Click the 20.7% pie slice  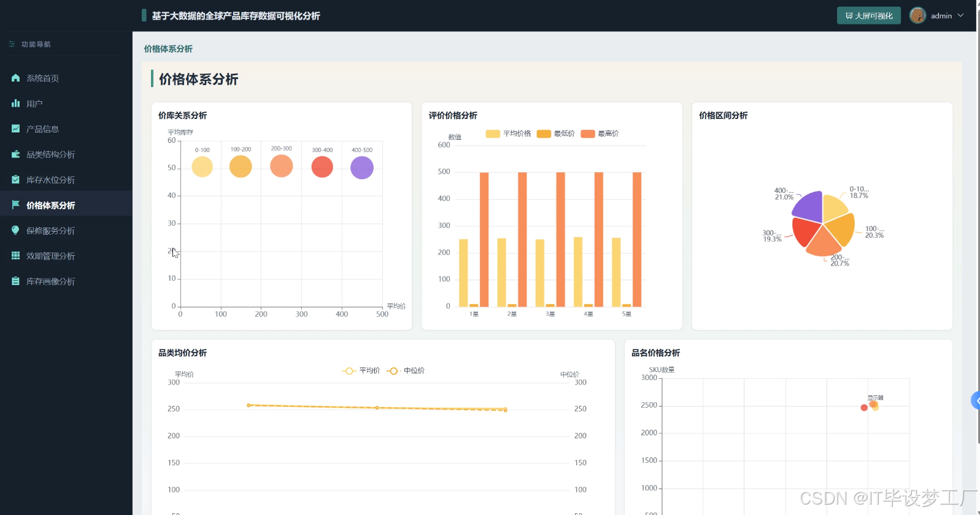[x=822, y=243]
